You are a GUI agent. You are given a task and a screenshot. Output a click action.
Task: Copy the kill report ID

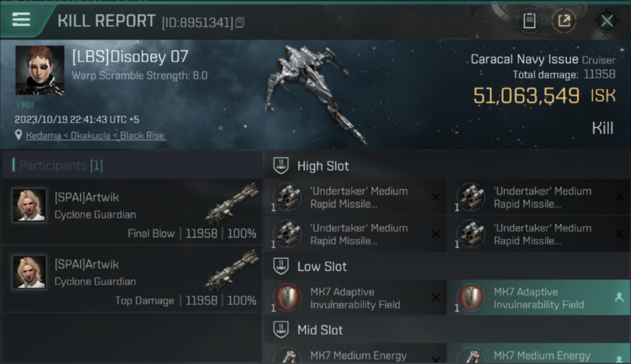(240, 22)
